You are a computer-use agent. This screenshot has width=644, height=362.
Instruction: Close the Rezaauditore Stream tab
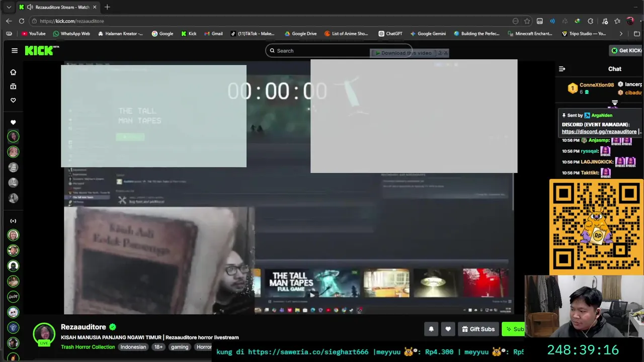click(x=95, y=7)
